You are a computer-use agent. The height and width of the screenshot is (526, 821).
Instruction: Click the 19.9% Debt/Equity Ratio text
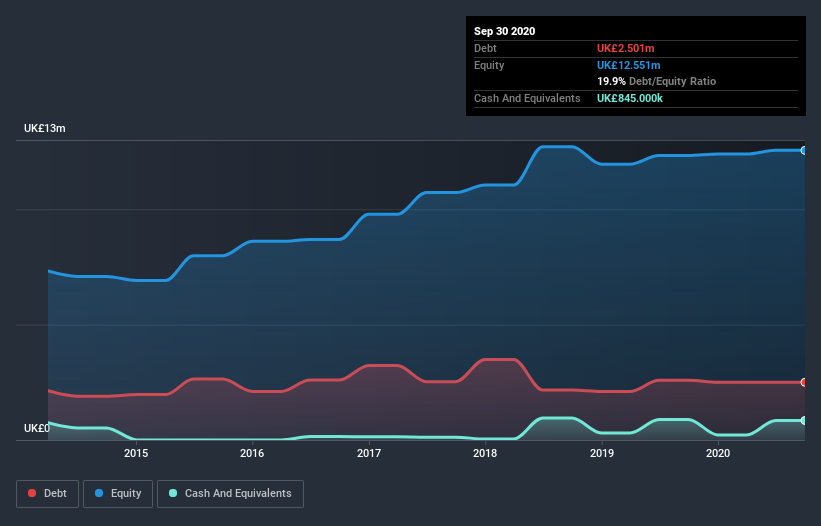pyautogui.click(x=657, y=82)
